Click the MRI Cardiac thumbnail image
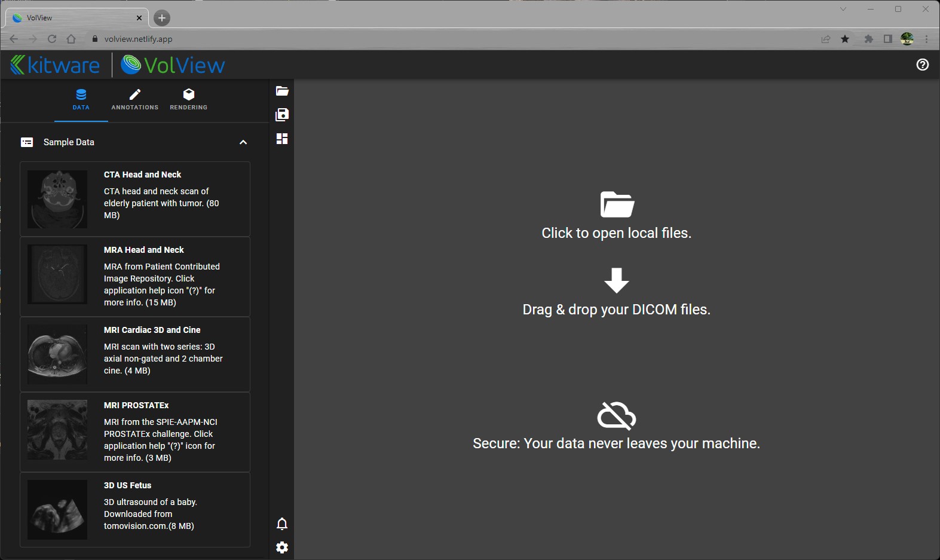Viewport: 940px width, 560px height. [57, 354]
